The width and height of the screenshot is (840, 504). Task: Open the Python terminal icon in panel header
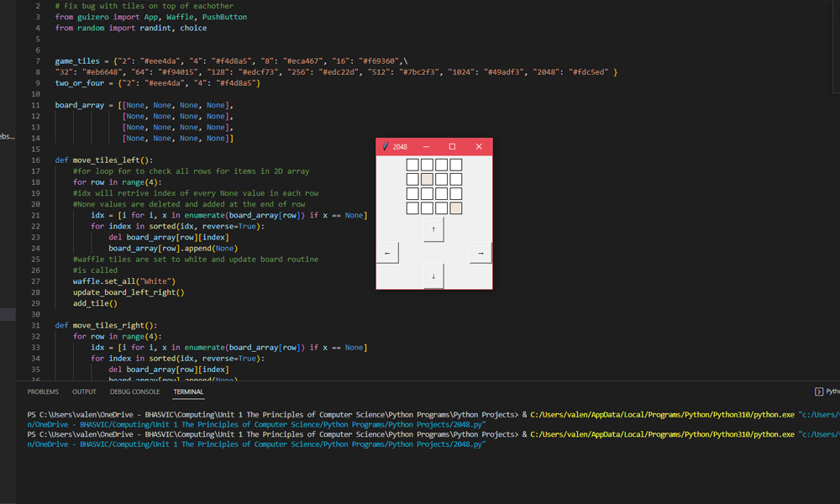pyautogui.click(x=820, y=391)
